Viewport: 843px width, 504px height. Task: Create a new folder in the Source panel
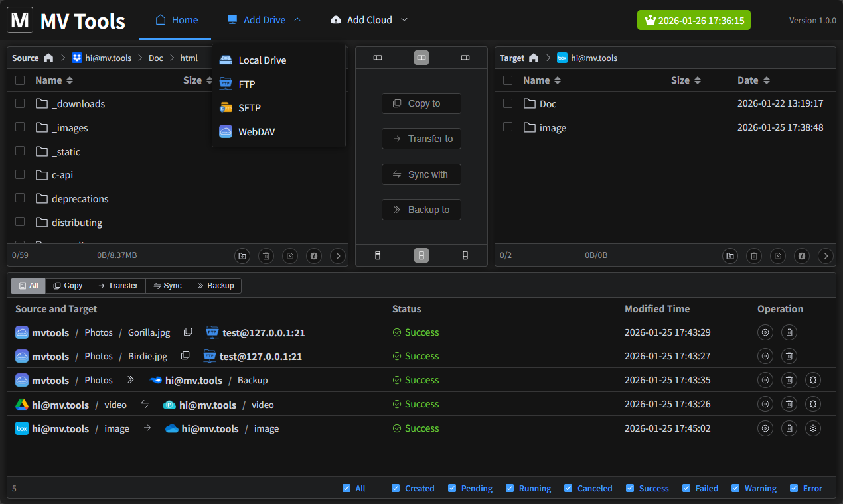coord(242,255)
